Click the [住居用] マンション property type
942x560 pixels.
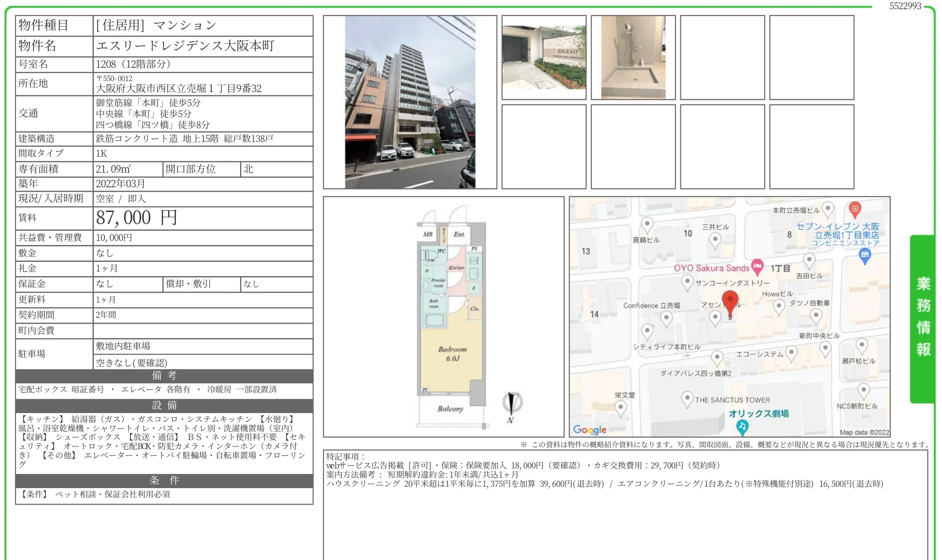coord(156,25)
